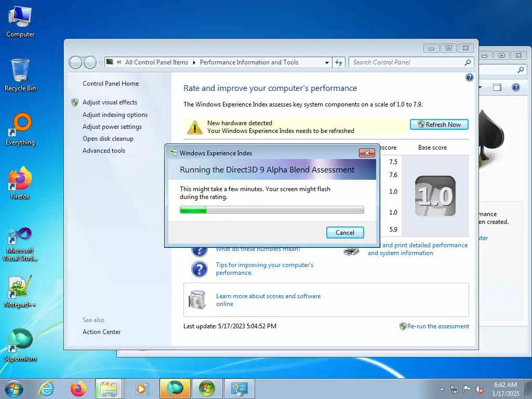Open Control Panel Home link

tap(111, 84)
